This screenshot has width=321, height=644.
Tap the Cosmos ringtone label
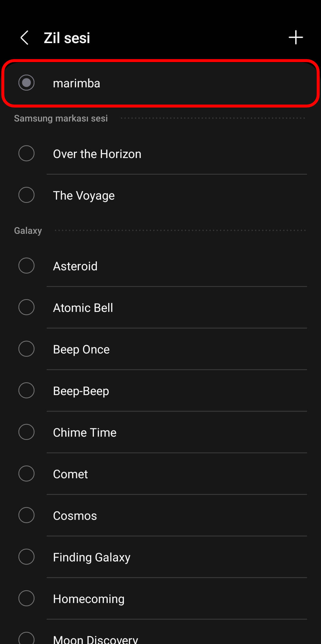click(x=75, y=516)
